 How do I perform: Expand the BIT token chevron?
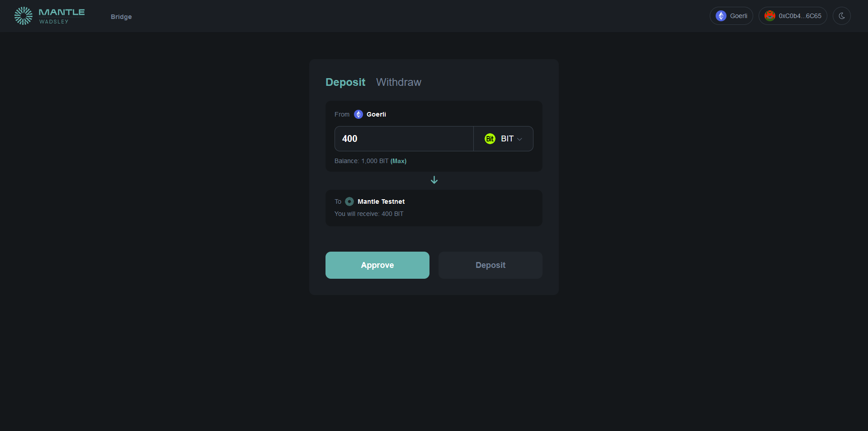pos(519,139)
